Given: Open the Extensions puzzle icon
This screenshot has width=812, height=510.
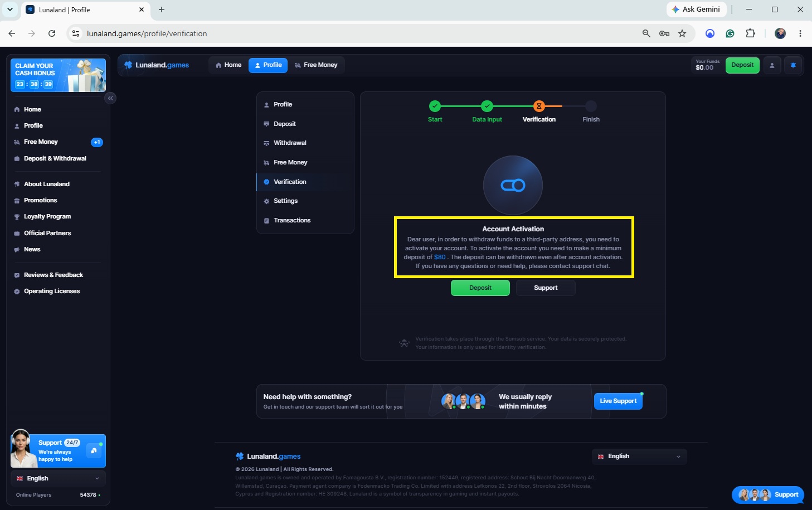Looking at the screenshot, I should click(x=751, y=33).
